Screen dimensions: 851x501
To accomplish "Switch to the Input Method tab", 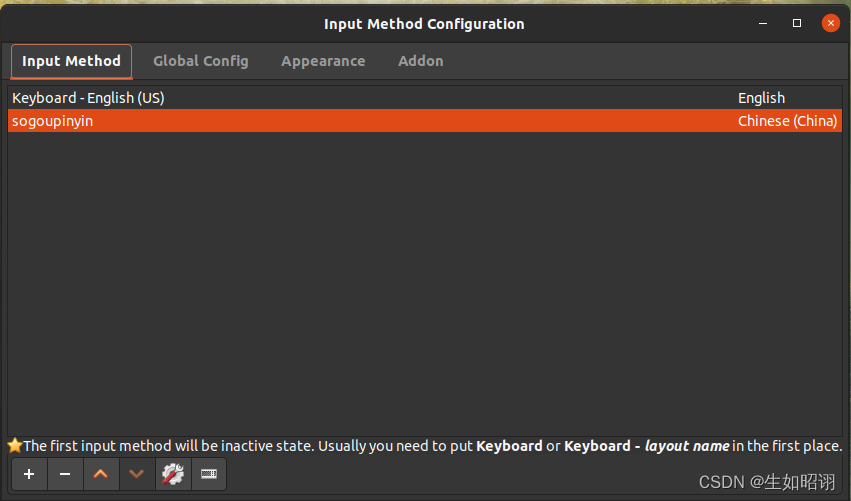I will click(71, 61).
